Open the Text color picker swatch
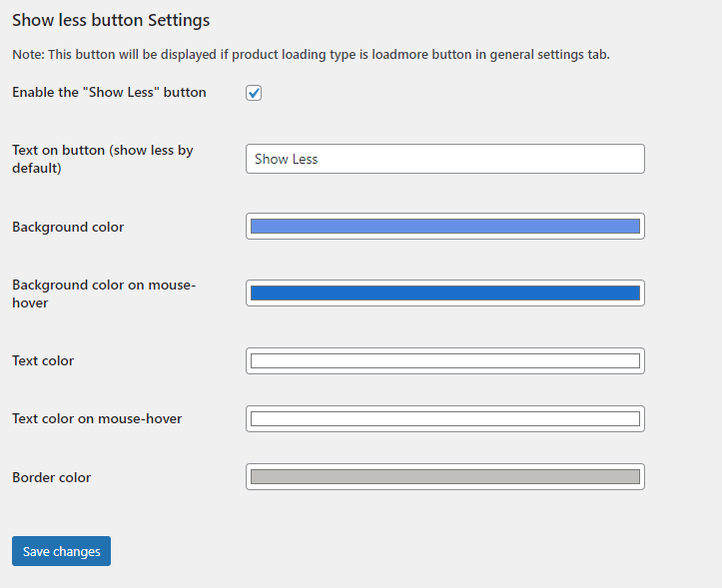Screen dimensions: 722x588 point(444,360)
